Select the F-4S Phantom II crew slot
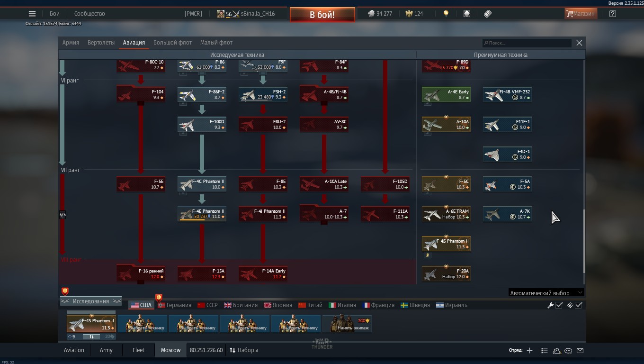This screenshot has width=644, height=364. tap(91, 324)
